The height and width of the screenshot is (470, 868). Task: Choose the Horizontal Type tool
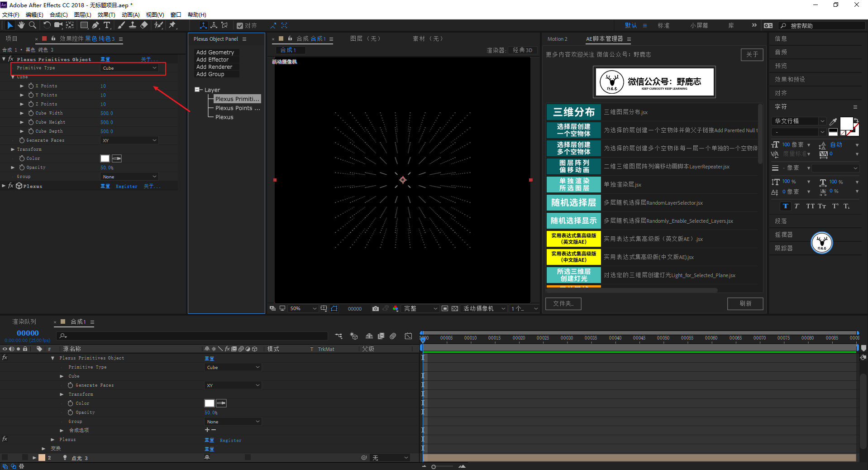pyautogui.click(x=107, y=25)
